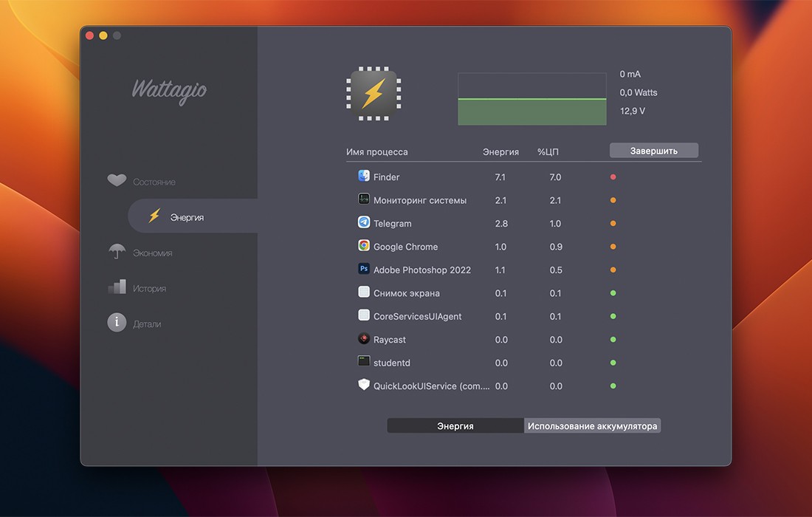Screen dimensions: 812x517
Task: Open the Состояние section in sidebar
Action: tap(154, 182)
